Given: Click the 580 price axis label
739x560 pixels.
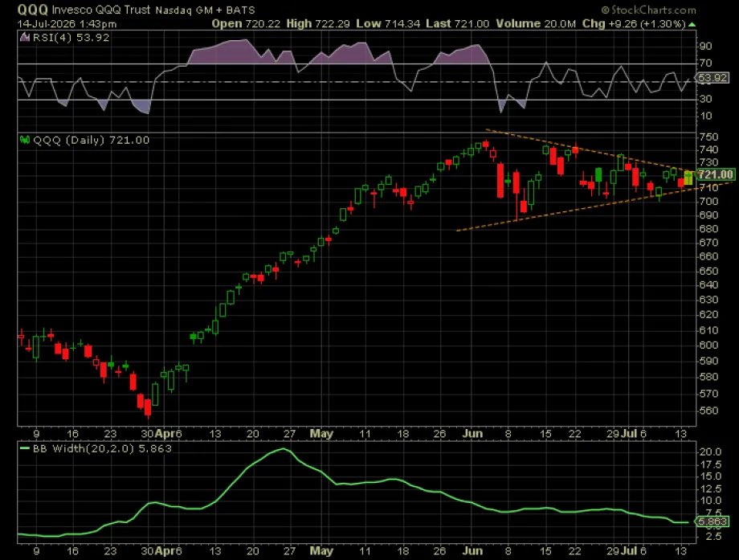Looking at the screenshot, I should click(x=708, y=377).
